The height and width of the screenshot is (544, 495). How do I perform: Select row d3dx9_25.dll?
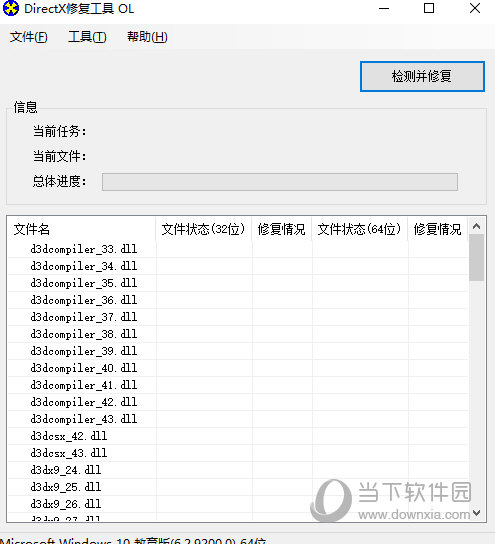tap(238, 487)
